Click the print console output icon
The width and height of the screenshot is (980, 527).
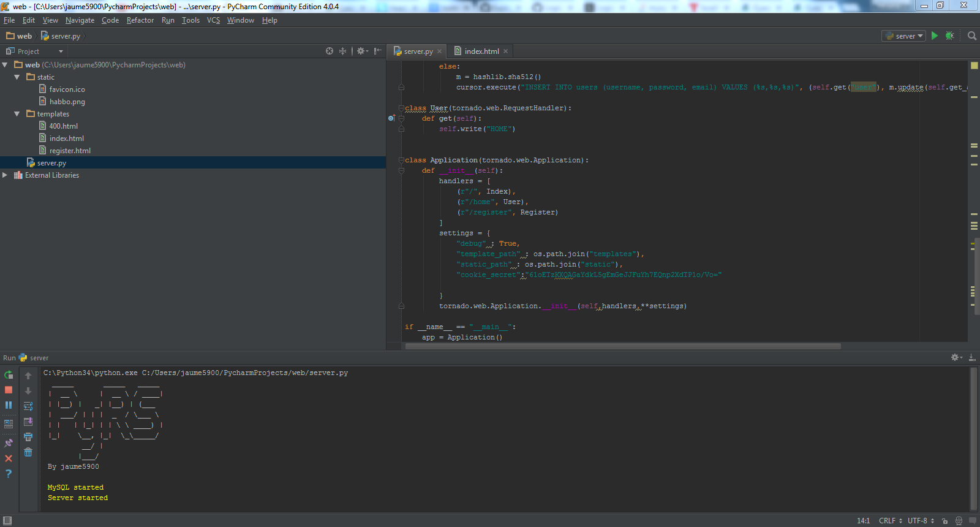(28, 437)
